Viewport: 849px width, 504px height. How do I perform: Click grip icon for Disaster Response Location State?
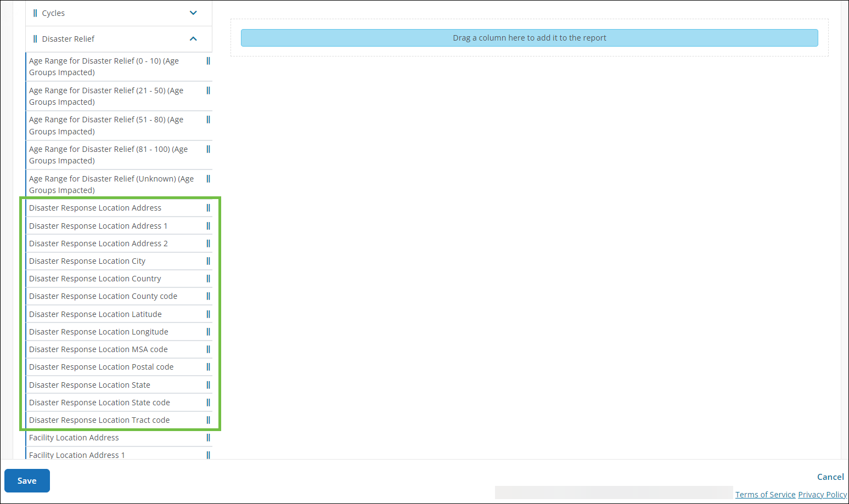click(208, 385)
